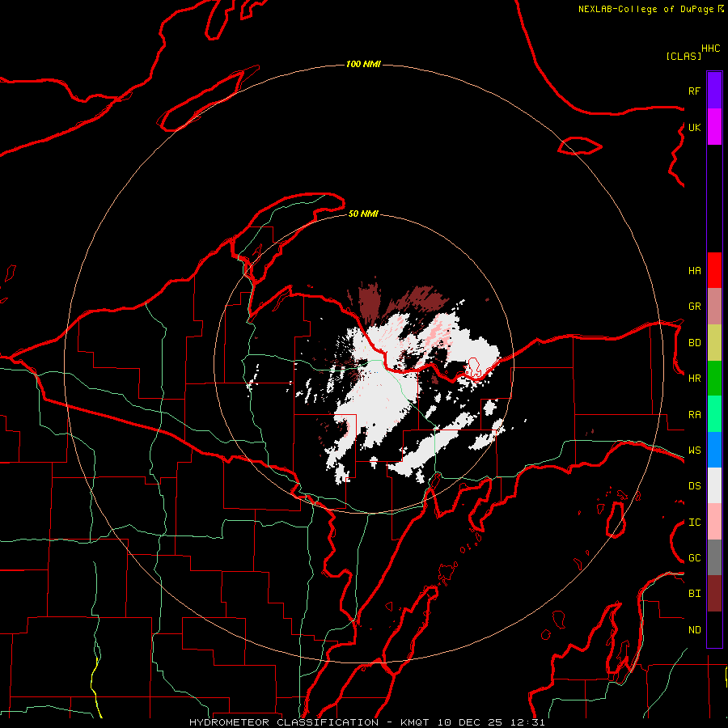Click the BD yellow legend color block
This screenshot has height=728, width=728.
click(x=714, y=343)
